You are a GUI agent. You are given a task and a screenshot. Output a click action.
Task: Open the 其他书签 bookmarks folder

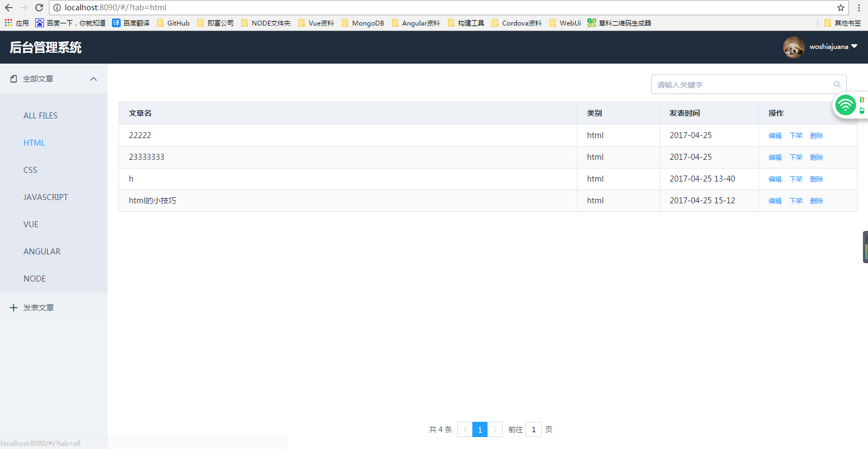tap(842, 23)
